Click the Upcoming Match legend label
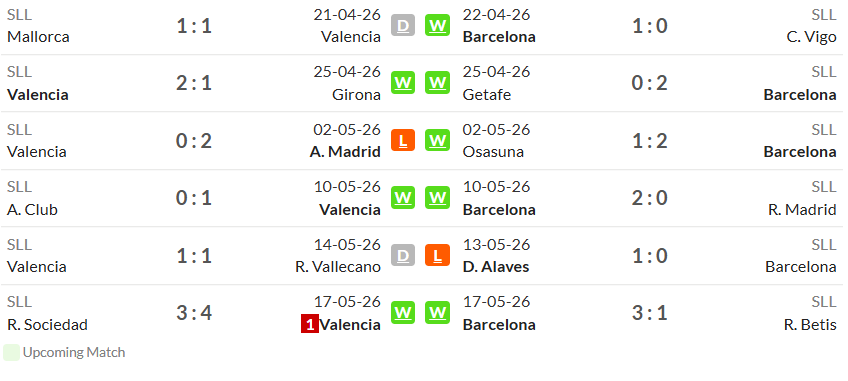The height and width of the screenshot is (381, 848). (74, 352)
